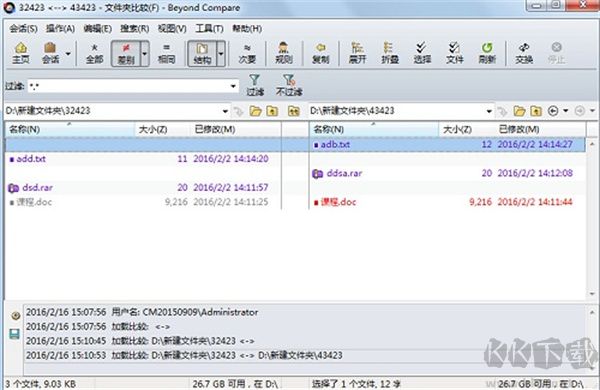This screenshot has height=390, width=600.
Task: Sort left pane by 已修改(M) column
Action: (x=235, y=129)
